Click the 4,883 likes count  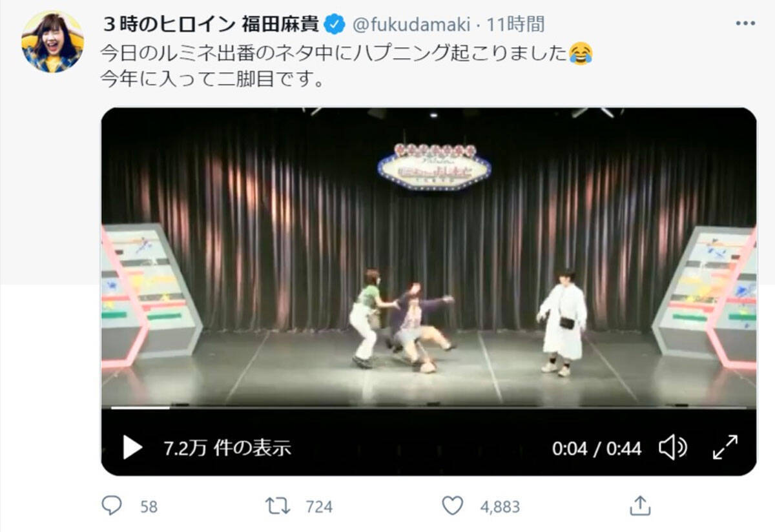500,507
